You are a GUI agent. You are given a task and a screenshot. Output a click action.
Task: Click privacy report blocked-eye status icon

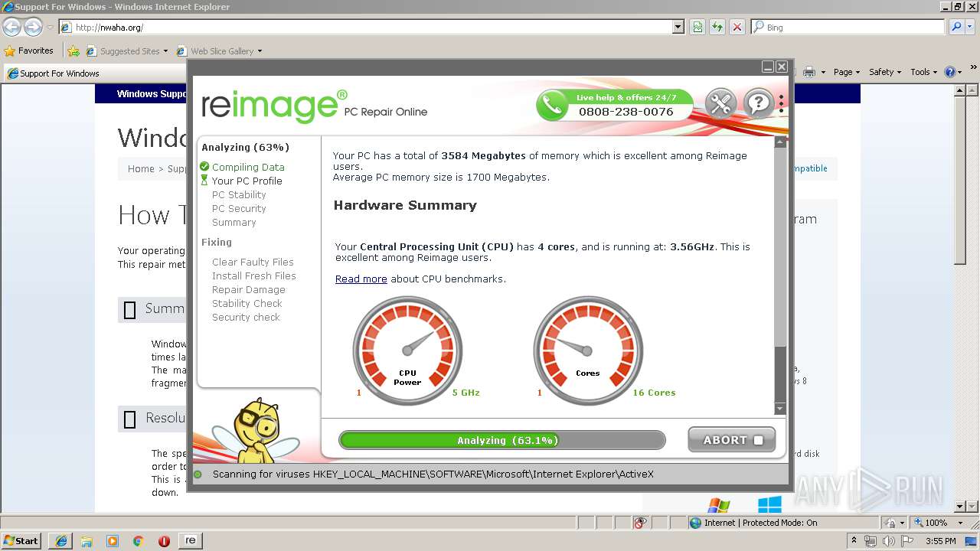(640, 523)
